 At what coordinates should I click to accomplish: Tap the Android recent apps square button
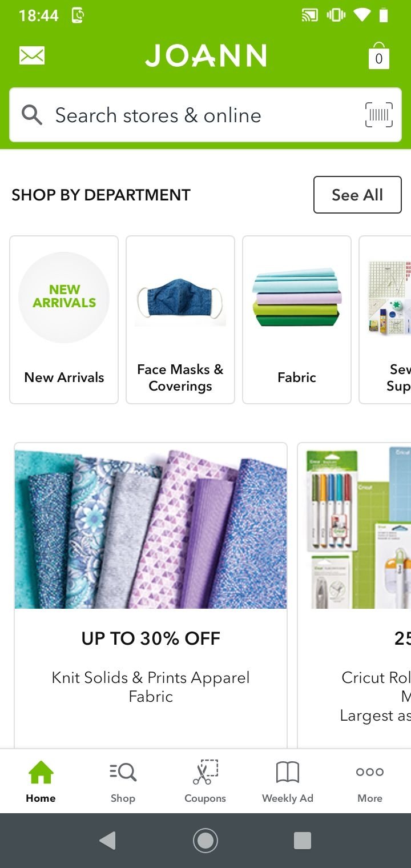[x=303, y=841]
